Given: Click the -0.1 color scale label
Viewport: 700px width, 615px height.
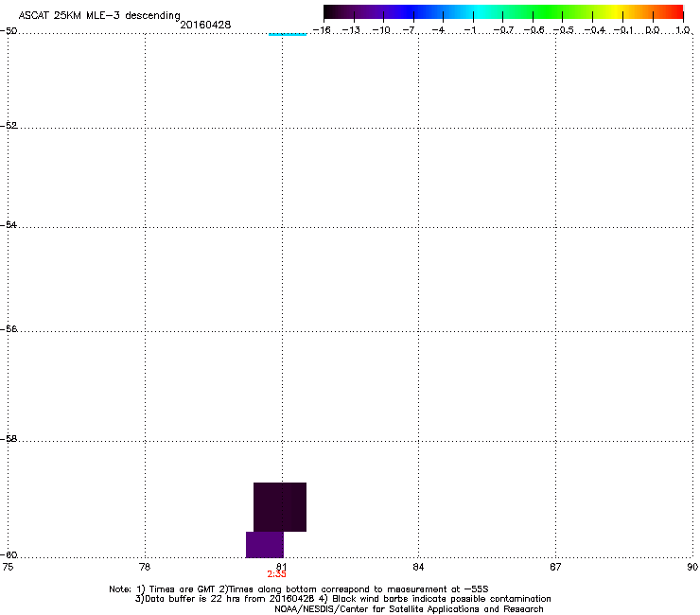Looking at the screenshot, I should [x=623, y=30].
